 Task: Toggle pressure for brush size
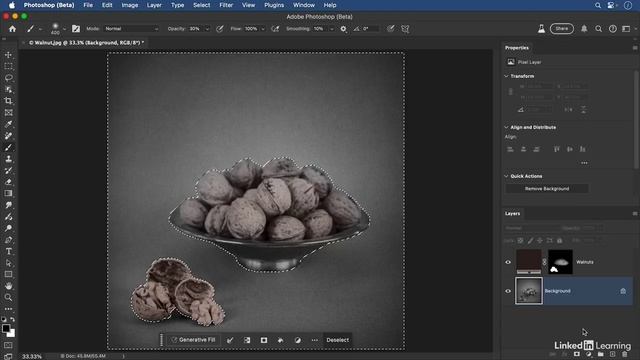tap(391, 29)
